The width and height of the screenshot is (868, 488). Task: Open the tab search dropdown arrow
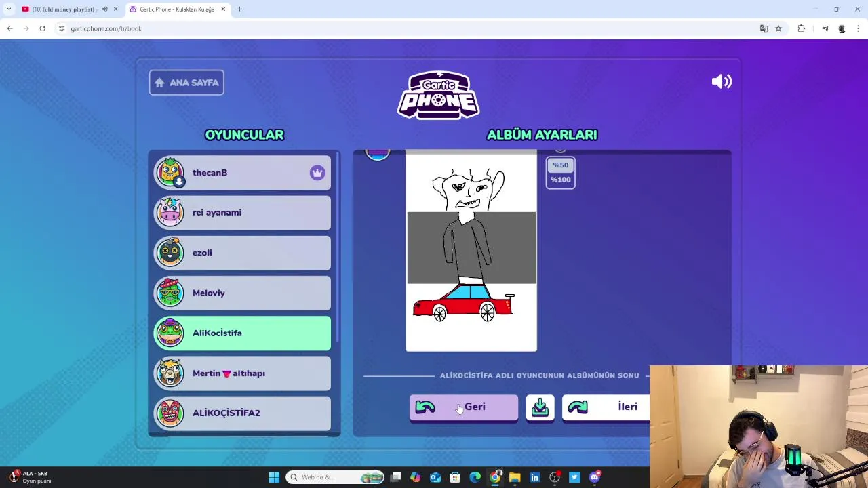[x=9, y=9]
